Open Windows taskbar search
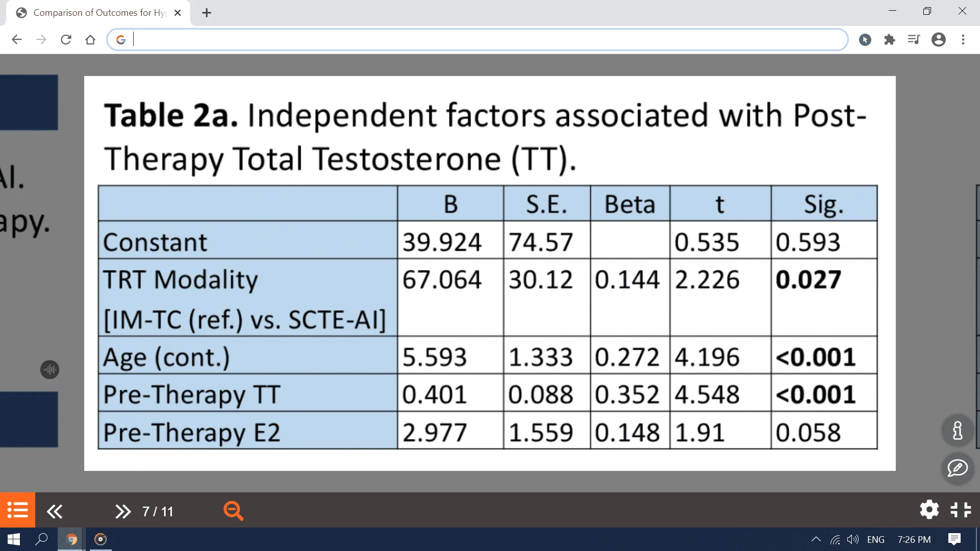The width and height of the screenshot is (980, 551). (41, 539)
